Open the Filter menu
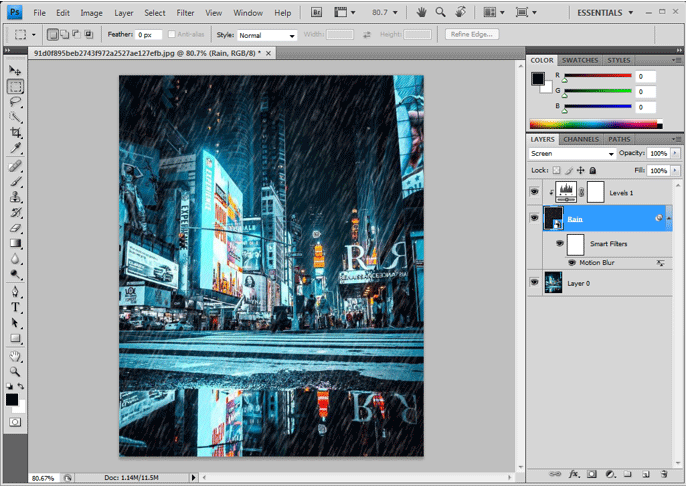Viewport: 686px width, 486px height. 185,13
